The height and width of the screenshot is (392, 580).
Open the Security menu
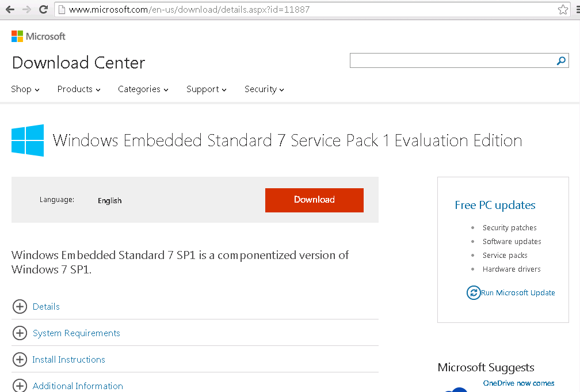[x=264, y=89]
